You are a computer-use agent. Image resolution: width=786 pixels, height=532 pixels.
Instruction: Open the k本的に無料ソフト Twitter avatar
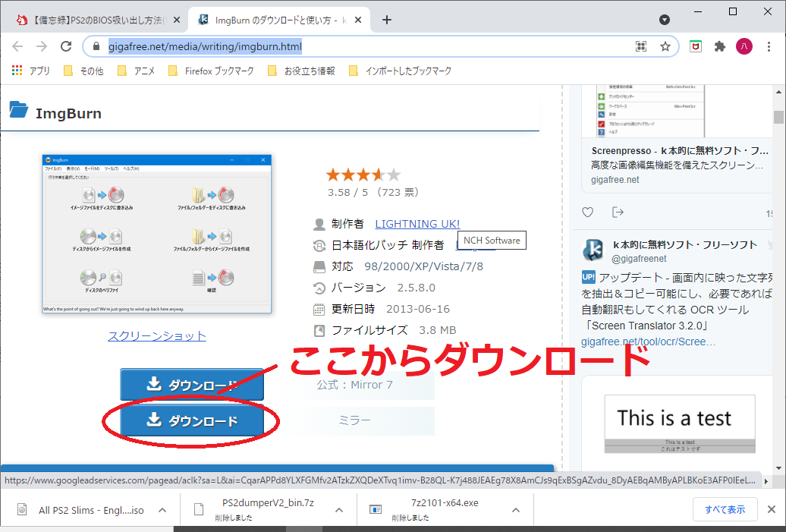[x=593, y=249]
